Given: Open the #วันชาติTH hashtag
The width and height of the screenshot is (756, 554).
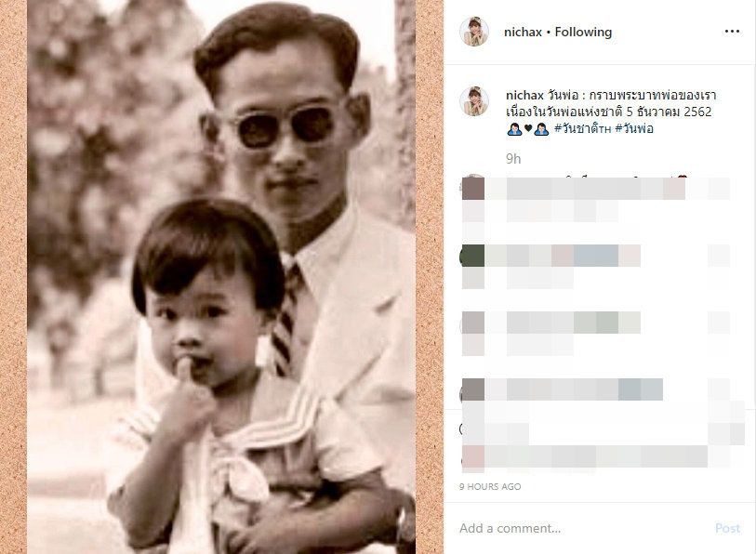Looking at the screenshot, I should pyautogui.click(x=582, y=128).
